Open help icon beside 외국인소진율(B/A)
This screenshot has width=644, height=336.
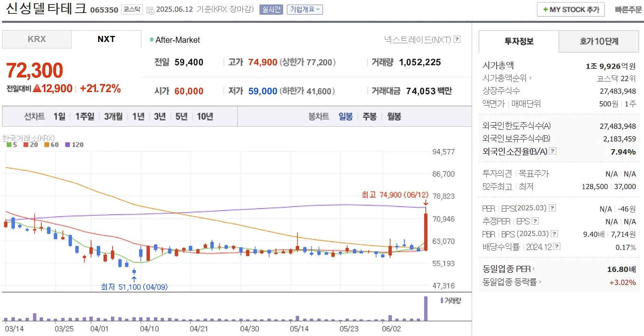click(553, 151)
